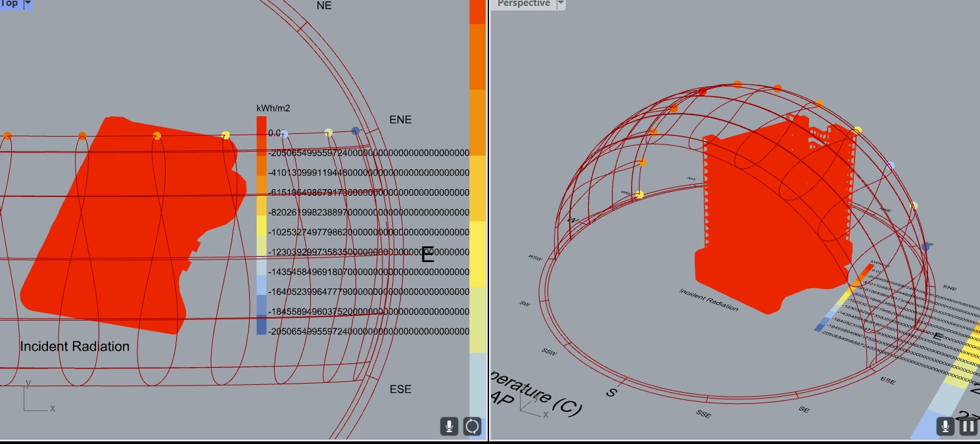
Task: Select the yellow sun dot in Top view
Action: (226, 135)
